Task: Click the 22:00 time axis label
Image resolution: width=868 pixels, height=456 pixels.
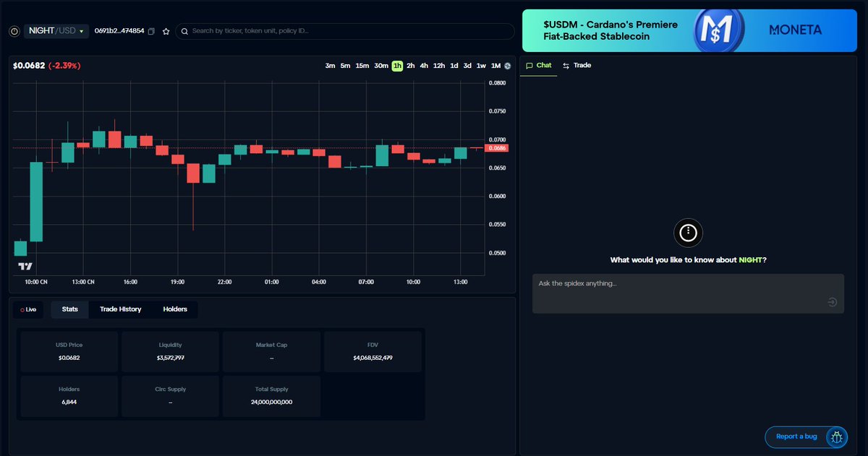Action: [224, 282]
